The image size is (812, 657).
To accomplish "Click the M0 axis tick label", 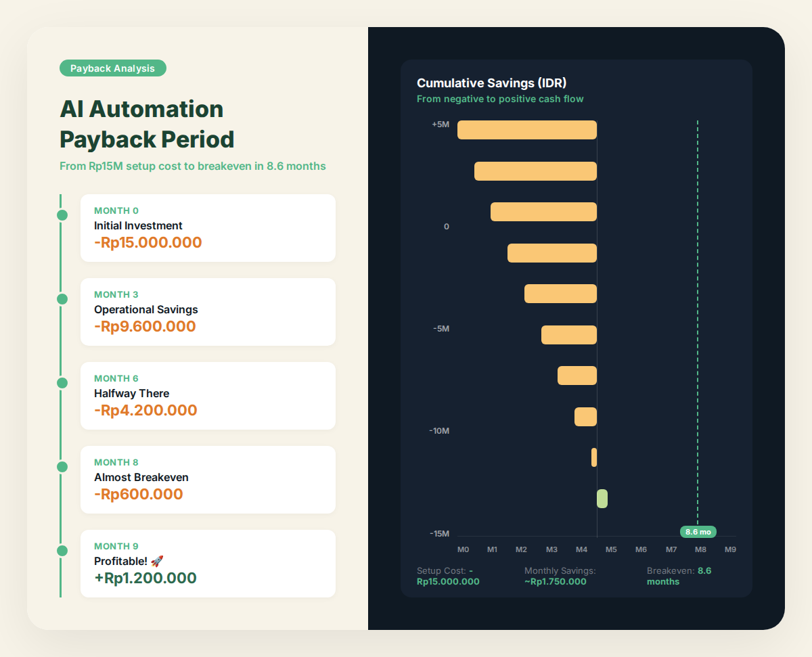I will [x=463, y=549].
